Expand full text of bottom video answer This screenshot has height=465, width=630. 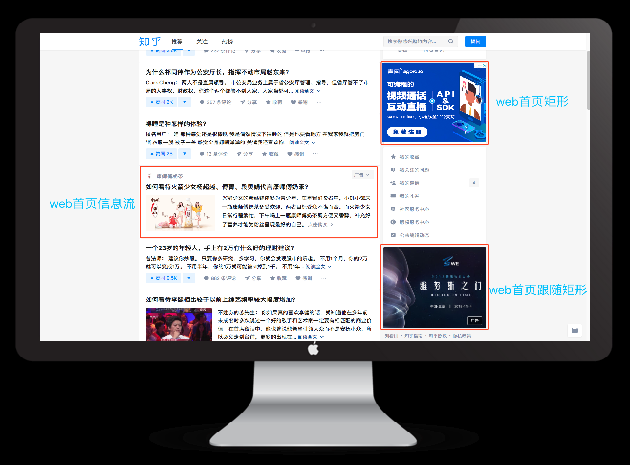(310, 337)
